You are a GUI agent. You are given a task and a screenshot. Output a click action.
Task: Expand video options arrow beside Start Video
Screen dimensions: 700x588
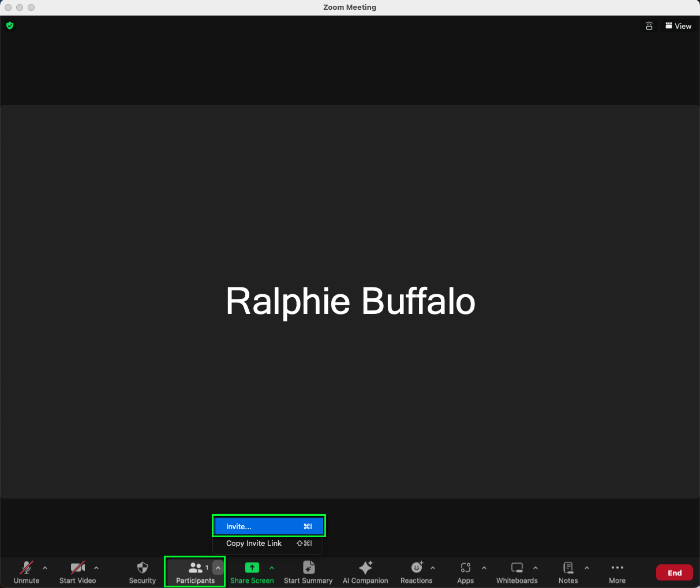tap(96, 568)
